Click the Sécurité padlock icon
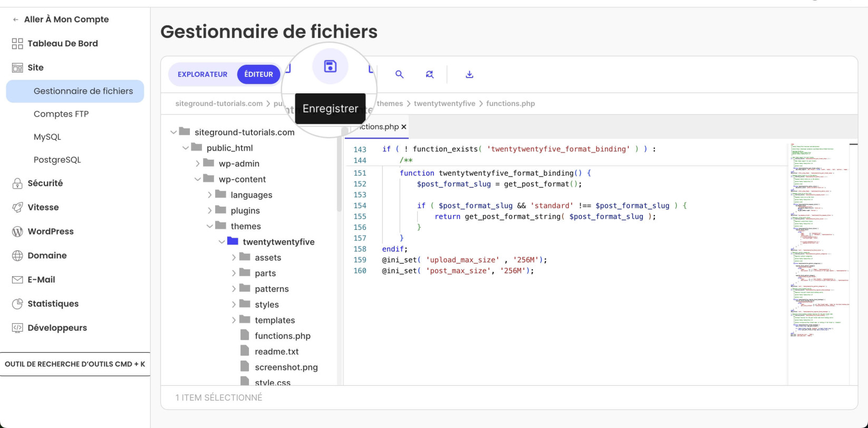The height and width of the screenshot is (428, 868). click(x=17, y=183)
